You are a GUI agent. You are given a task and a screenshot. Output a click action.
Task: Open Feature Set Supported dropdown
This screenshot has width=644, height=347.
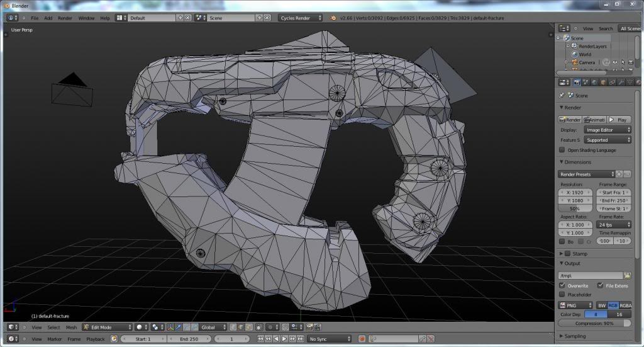click(x=608, y=140)
